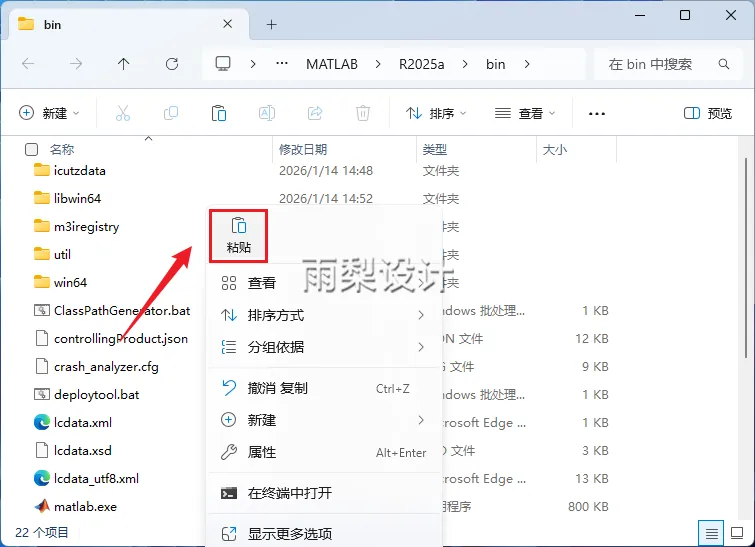Click the Rename icon in toolbar
The height and width of the screenshot is (547, 755).
point(267,114)
